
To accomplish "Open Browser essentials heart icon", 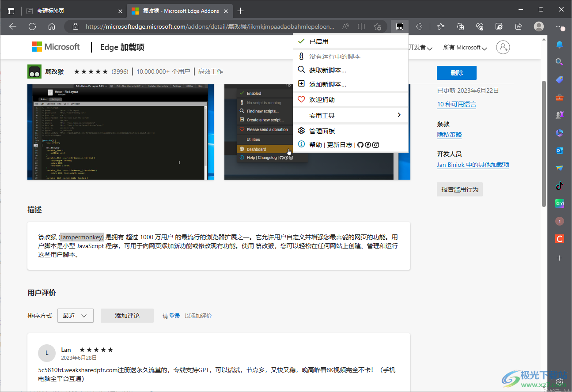I will 480,26.
